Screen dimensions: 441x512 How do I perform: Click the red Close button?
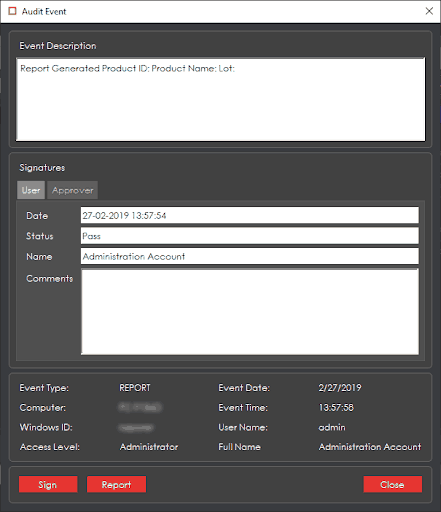(x=392, y=484)
